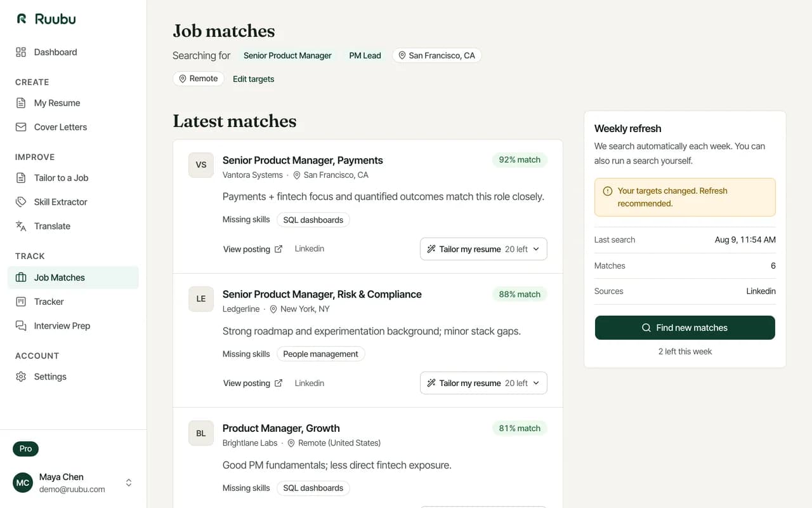Click the Tracker board icon
812x508 pixels.
(x=21, y=302)
